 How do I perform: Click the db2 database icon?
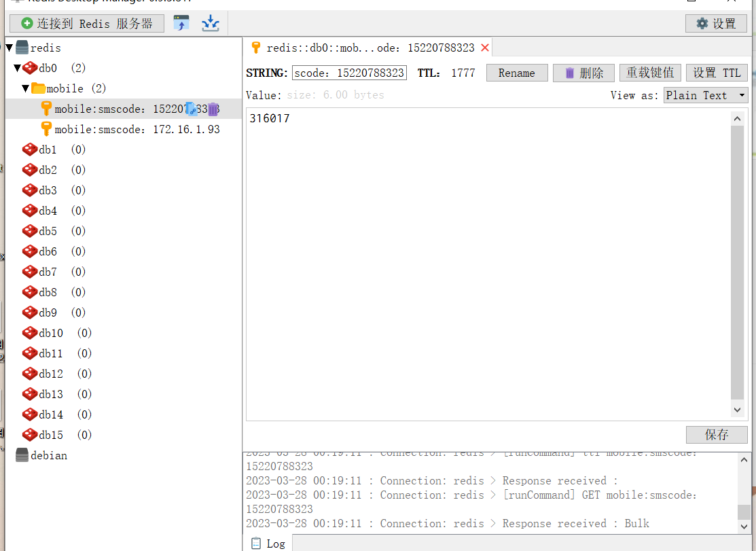(x=30, y=170)
